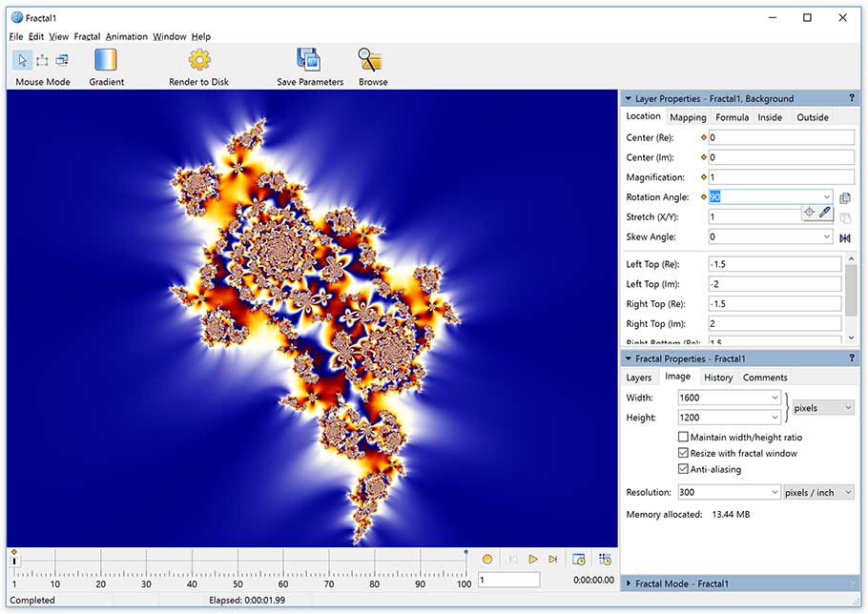Open the Skew Angle dropdown
868x614 pixels.
pyautogui.click(x=826, y=236)
